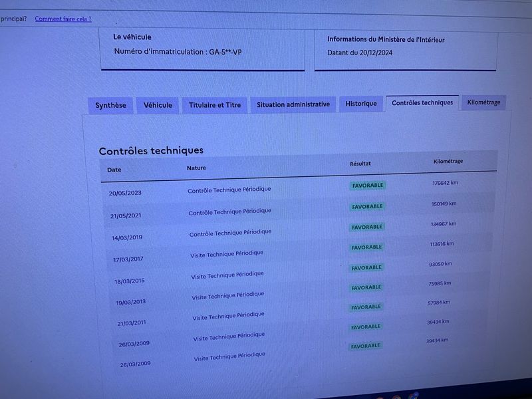Screen dimensions: 532x399
Task: Click the registration number GA-5**-VP text
Action: [225, 52]
